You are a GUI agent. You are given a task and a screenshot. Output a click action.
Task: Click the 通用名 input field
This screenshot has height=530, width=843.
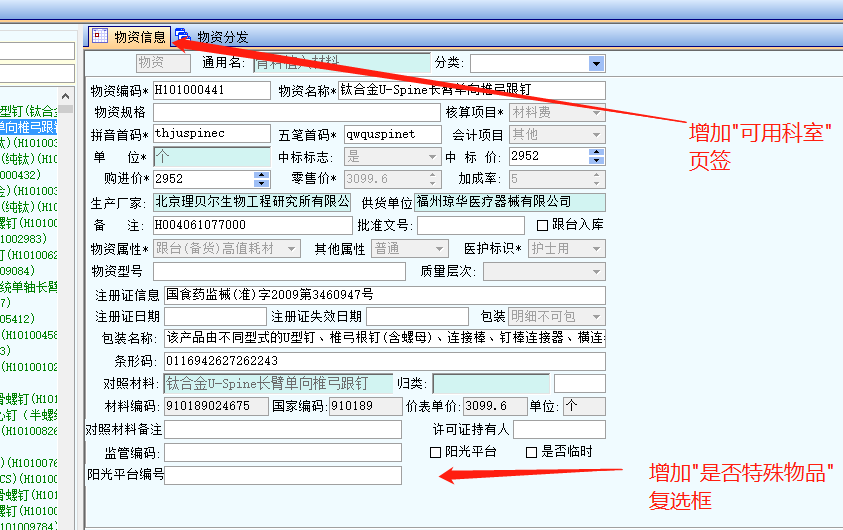pyautogui.click(x=341, y=63)
